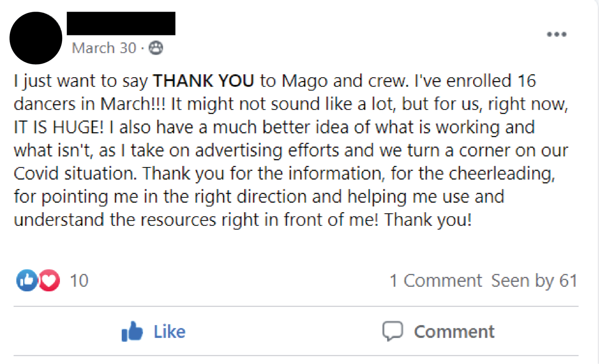
Task: Show who is in Seen by 61
Action: point(534,280)
